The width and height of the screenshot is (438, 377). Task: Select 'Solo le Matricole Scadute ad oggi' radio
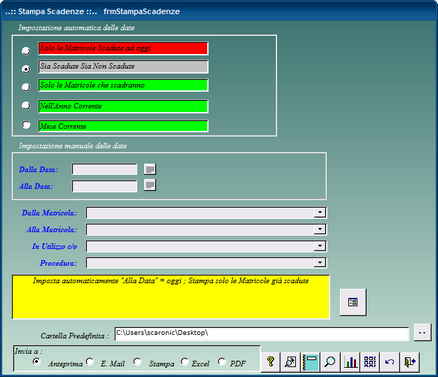pos(26,51)
